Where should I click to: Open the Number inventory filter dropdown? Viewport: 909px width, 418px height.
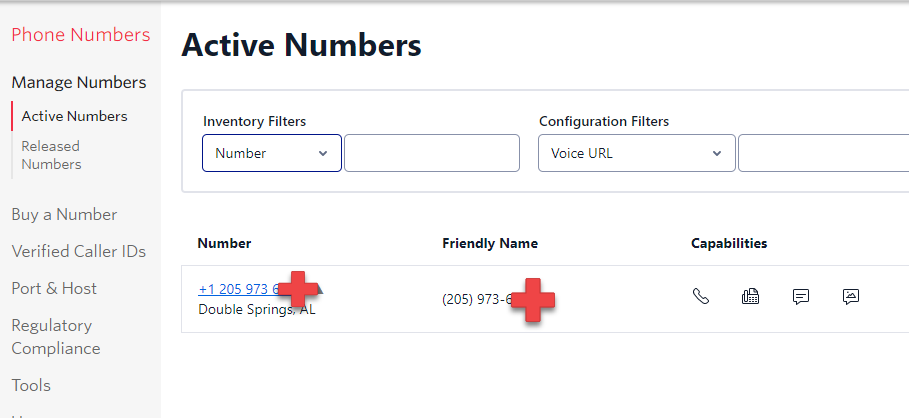(x=271, y=153)
